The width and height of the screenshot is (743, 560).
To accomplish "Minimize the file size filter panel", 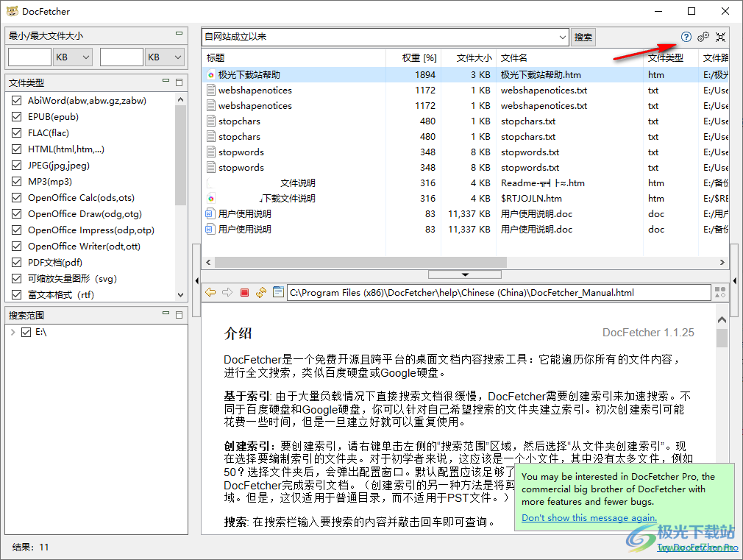I will (179, 33).
